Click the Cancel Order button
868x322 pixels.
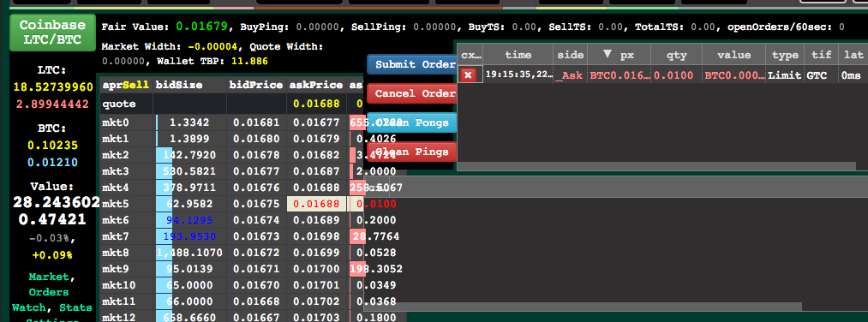(x=411, y=93)
